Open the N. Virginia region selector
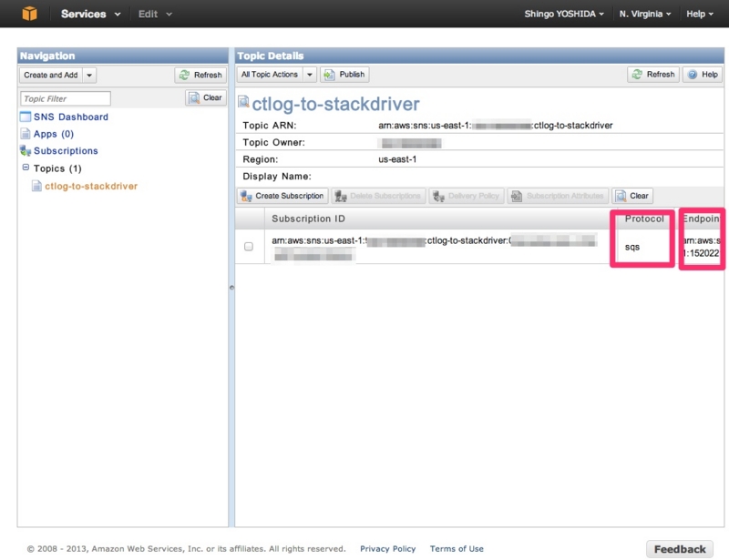Screen dimensions: 729x560 click(x=645, y=14)
